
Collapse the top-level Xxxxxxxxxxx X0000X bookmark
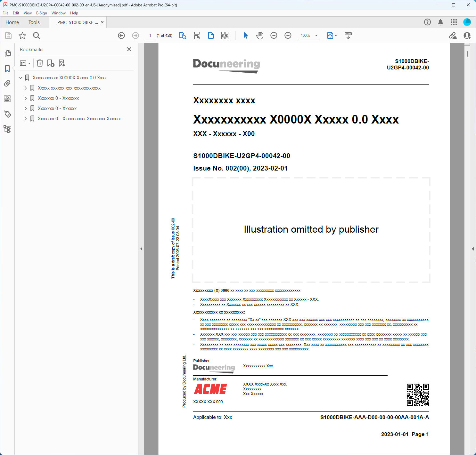[x=21, y=78]
